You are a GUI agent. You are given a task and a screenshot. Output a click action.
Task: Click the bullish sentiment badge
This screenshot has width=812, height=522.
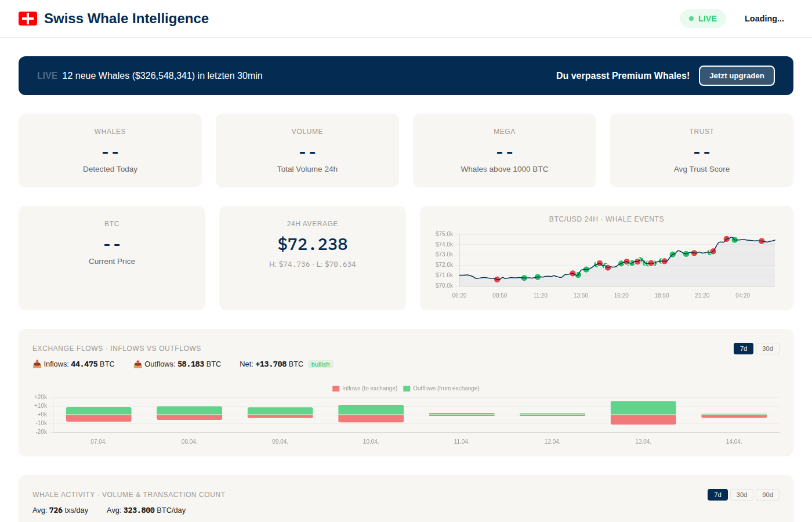(x=320, y=364)
